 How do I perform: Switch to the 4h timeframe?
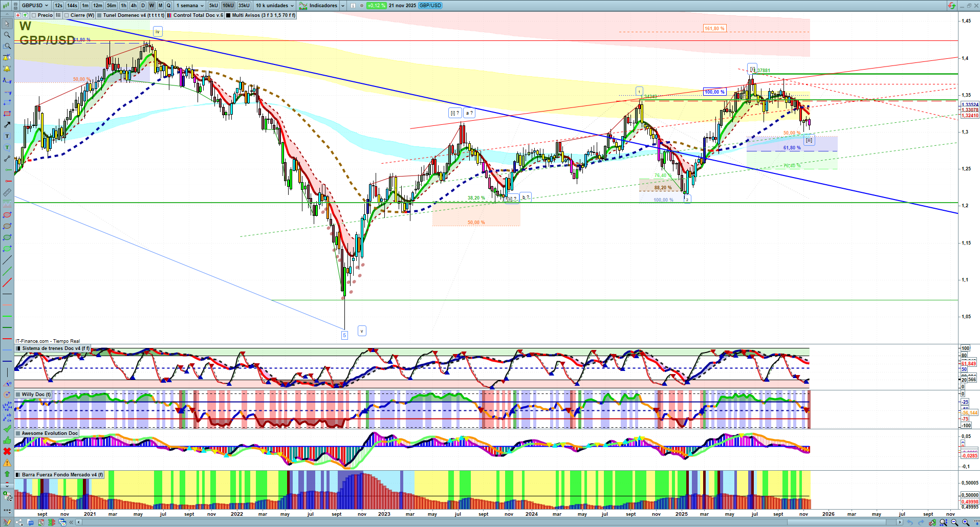click(x=134, y=6)
